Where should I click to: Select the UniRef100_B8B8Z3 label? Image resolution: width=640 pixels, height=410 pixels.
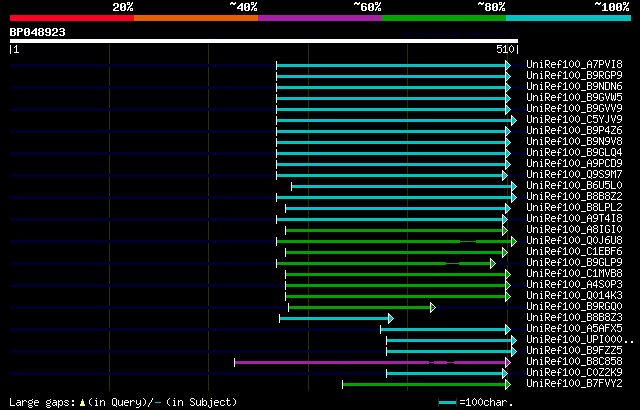574,318
